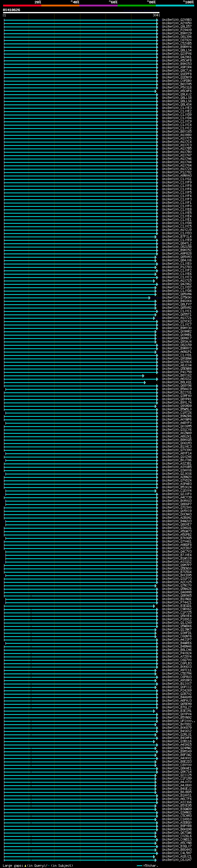The height and width of the screenshot is (868, 197).
Task: Click hit label UniRef100_Q68Y96
Action: (177, 386)
